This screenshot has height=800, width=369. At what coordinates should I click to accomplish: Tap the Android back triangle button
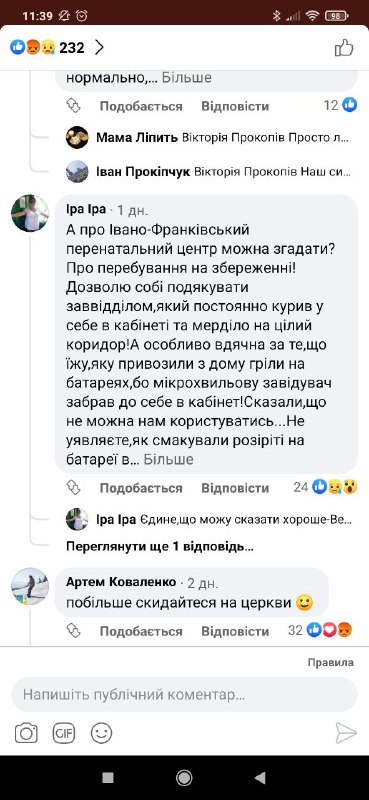pyautogui.click(x=260, y=778)
